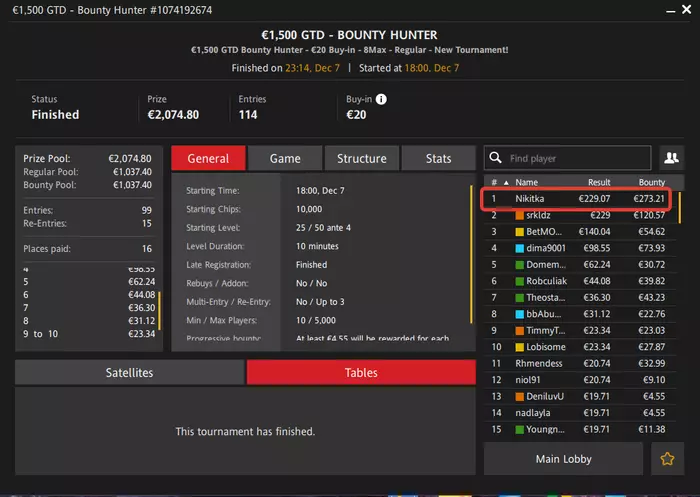
Task: Select player Lobisome row
Action: pos(579,347)
